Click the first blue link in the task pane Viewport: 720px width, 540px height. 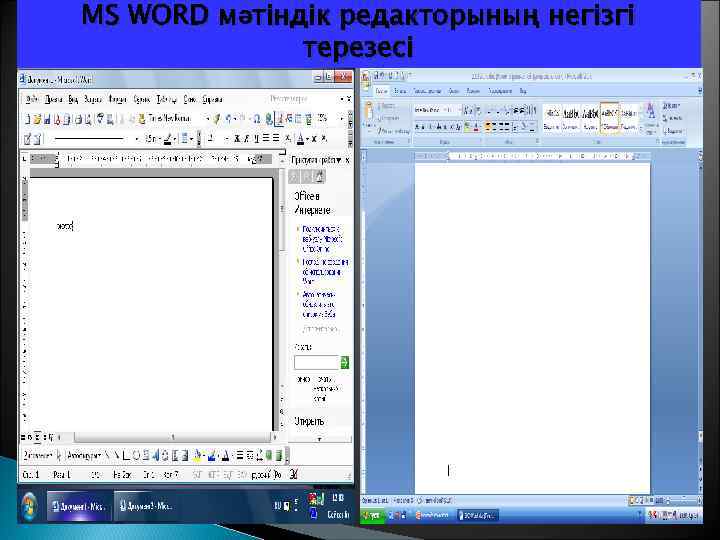click(x=322, y=239)
